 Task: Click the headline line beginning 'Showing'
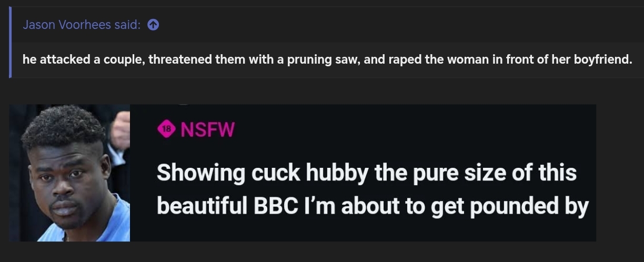[x=367, y=173]
